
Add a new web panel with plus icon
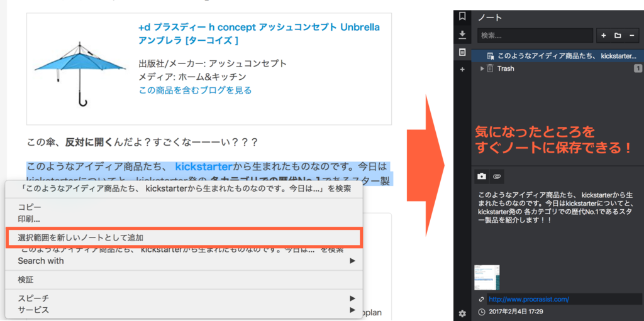[462, 70]
